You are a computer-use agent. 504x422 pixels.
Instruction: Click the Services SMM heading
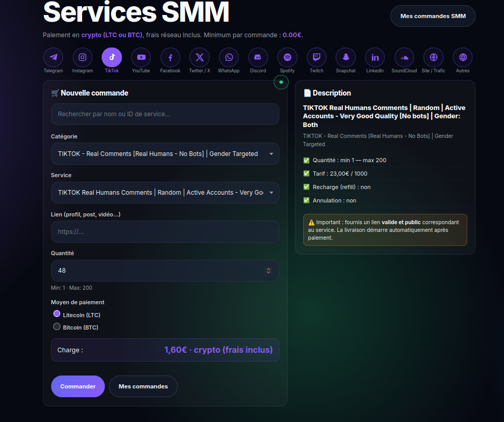click(x=136, y=12)
